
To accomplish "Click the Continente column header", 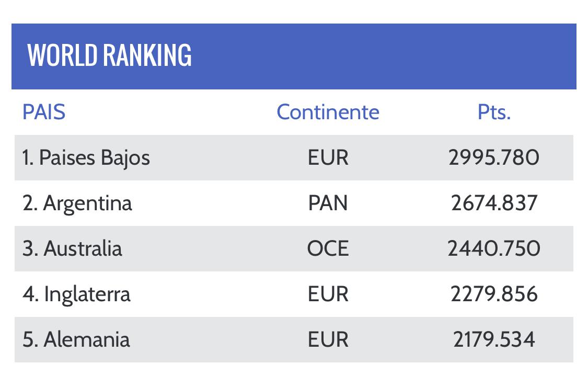I will (x=328, y=112).
